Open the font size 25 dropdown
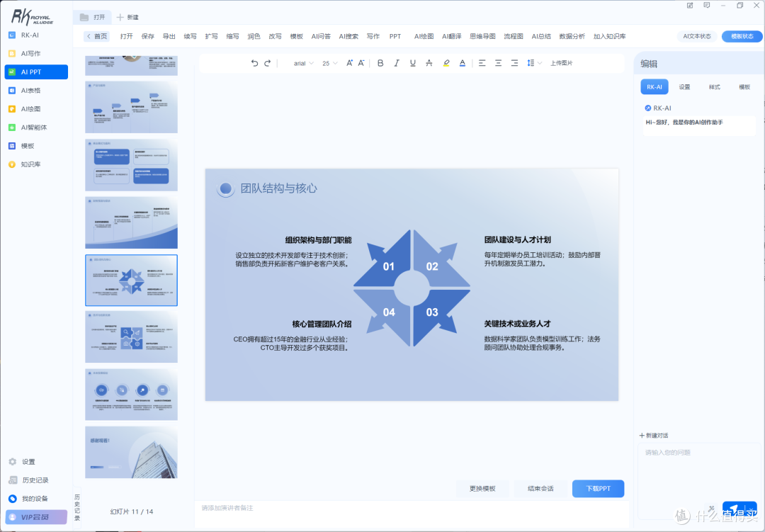Screen dimensions: 765x532 click(330, 64)
